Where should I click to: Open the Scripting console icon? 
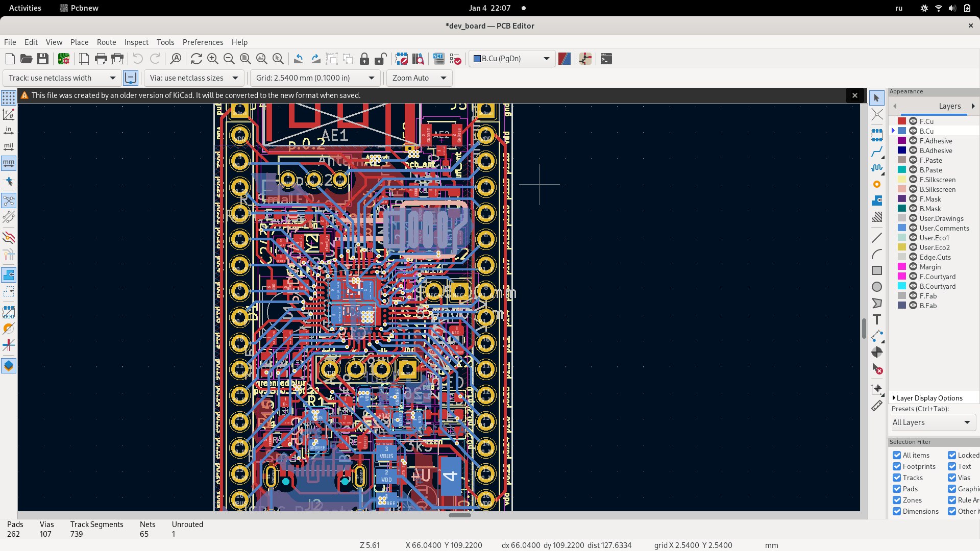click(x=606, y=59)
